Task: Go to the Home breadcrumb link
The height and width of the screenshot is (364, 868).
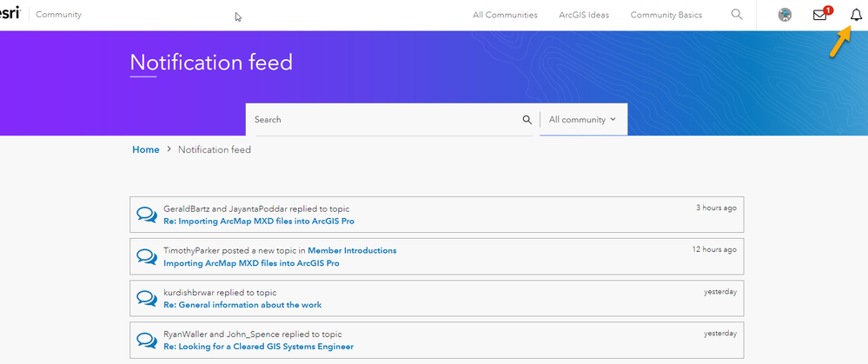Action: click(x=146, y=149)
